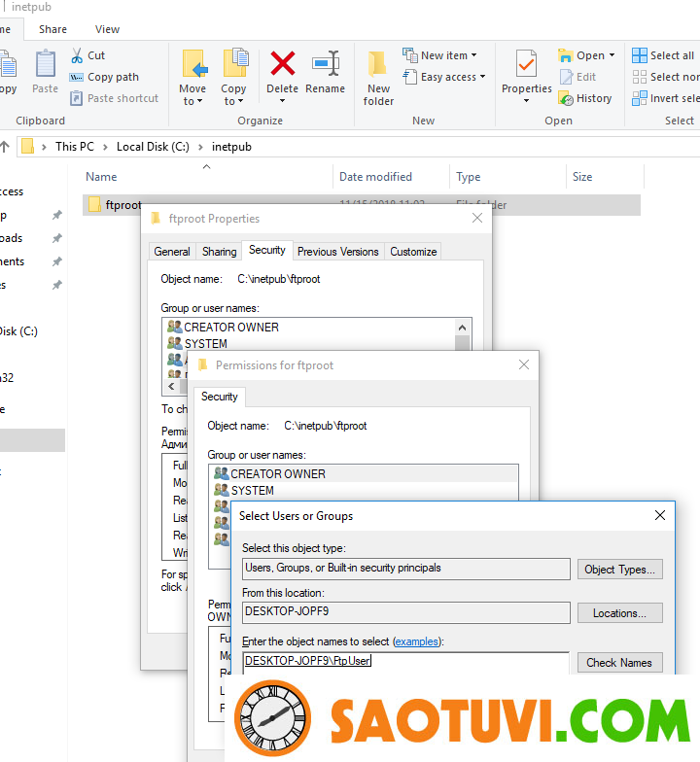The width and height of the screenshot is (700, 762).
Task: Click the Check Names button
Action: tap(620, 663)
